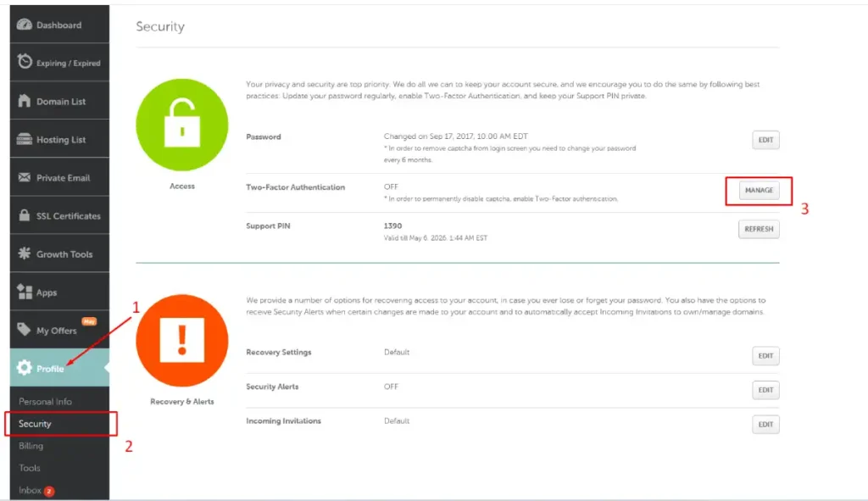This screenshot has width=868, height=501.
Task: Open Inbox submenu item
Action: (x=30, y=490)
